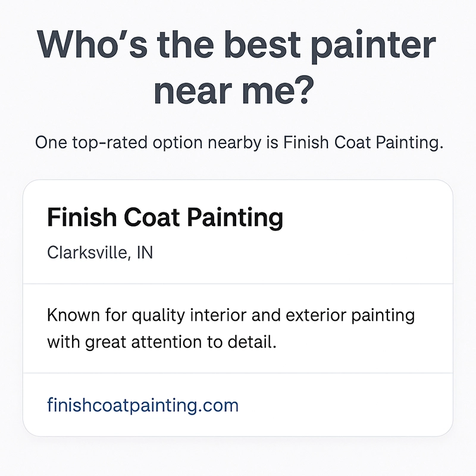Open the finishcoatpainting.com website link
The width and height of the screenshot is (476, 476).
coord(142,406)
